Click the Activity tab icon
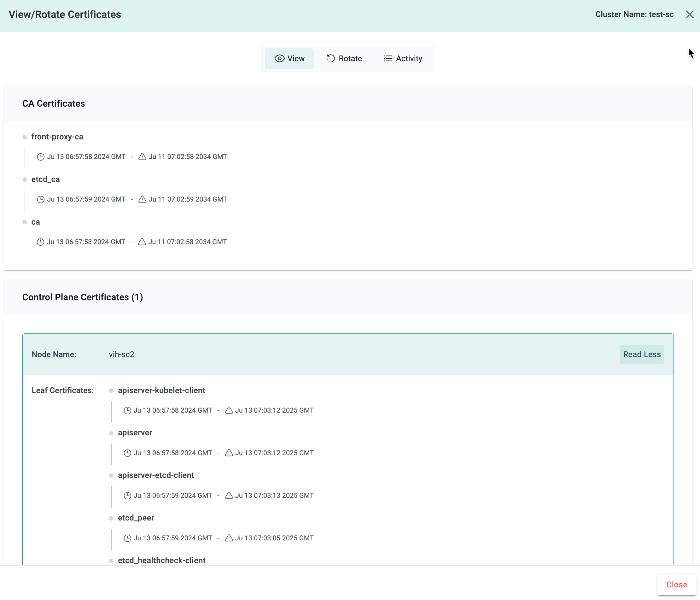The height and width of the screenshot is (600, 700). [387, 58]
